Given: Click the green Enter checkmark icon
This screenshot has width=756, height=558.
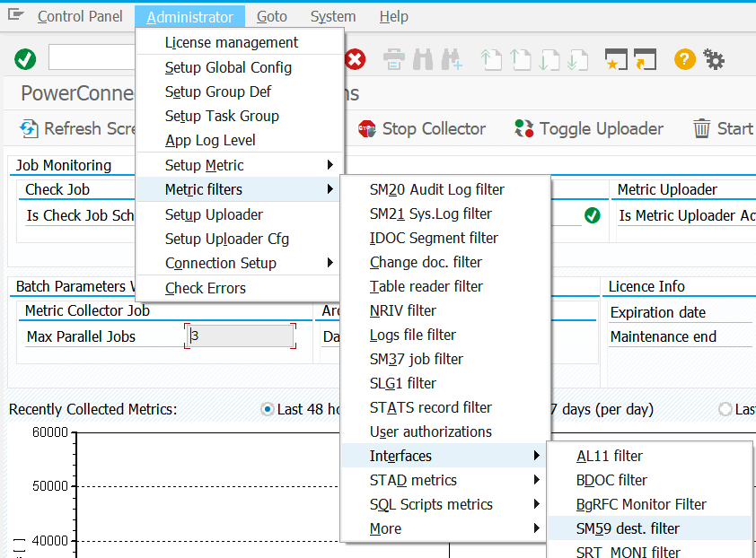Looking at the screenshot, I should (x=25, y=60).
